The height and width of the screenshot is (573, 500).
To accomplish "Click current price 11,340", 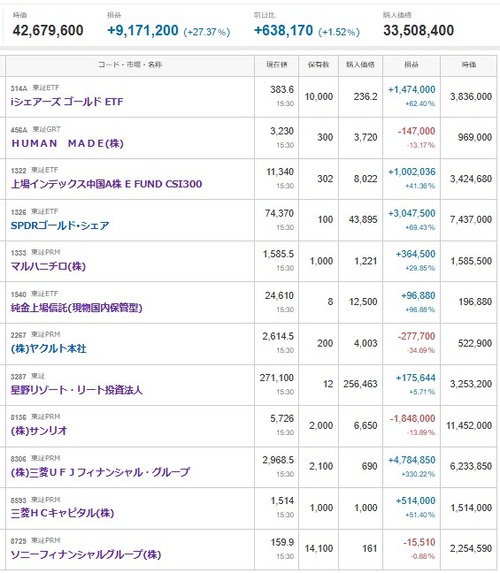I will coord(280,172).
